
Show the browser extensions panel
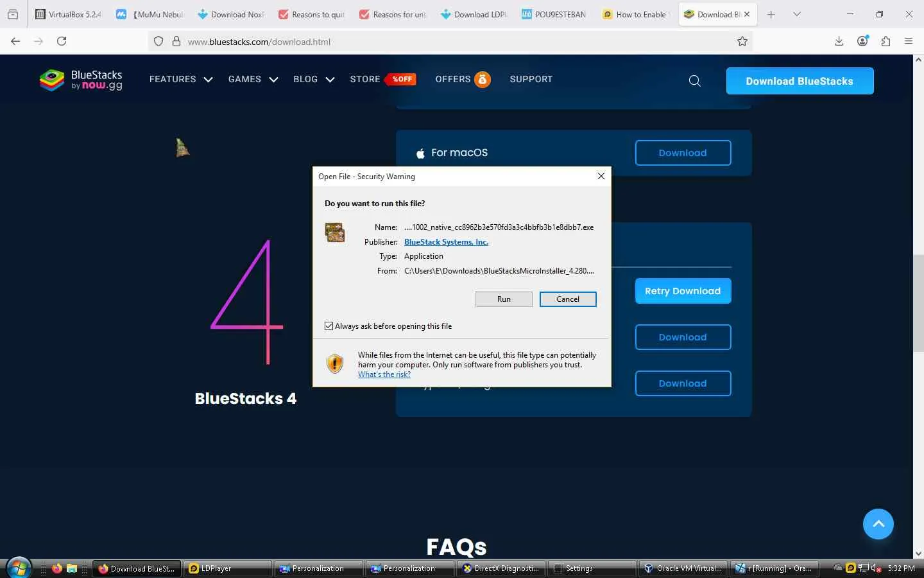pos(886,41)
